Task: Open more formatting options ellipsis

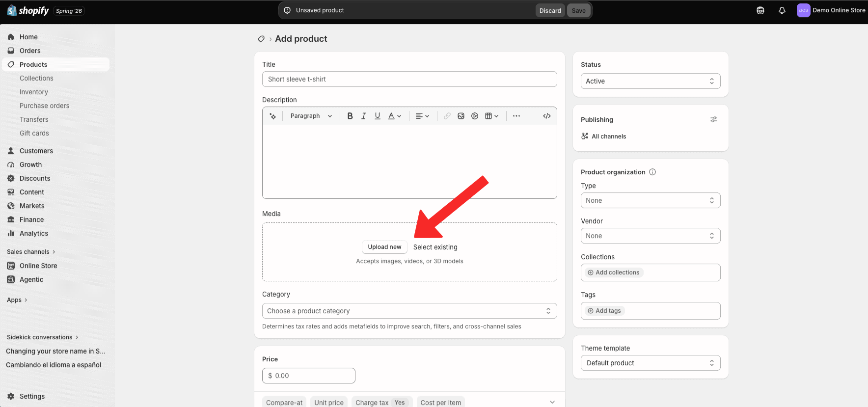Action: [516, 116]
